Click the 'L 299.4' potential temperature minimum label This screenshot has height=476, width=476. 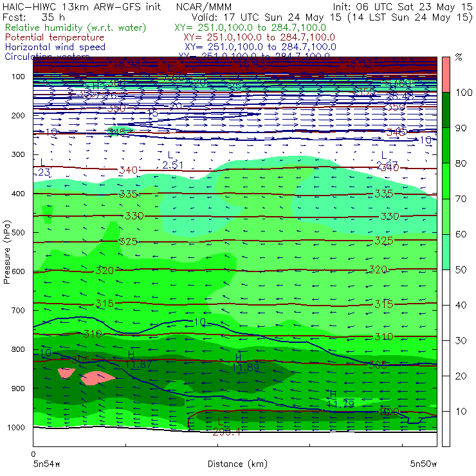click(x=226, y=427)
